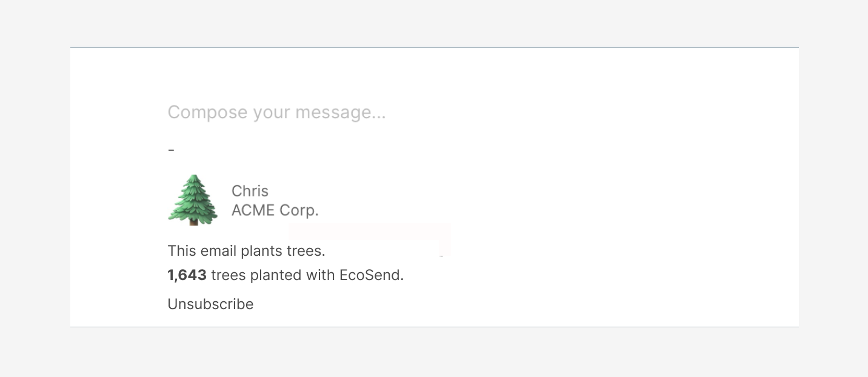Click the brown trunk of the tree
868x377 pixels.
point(193,222)
